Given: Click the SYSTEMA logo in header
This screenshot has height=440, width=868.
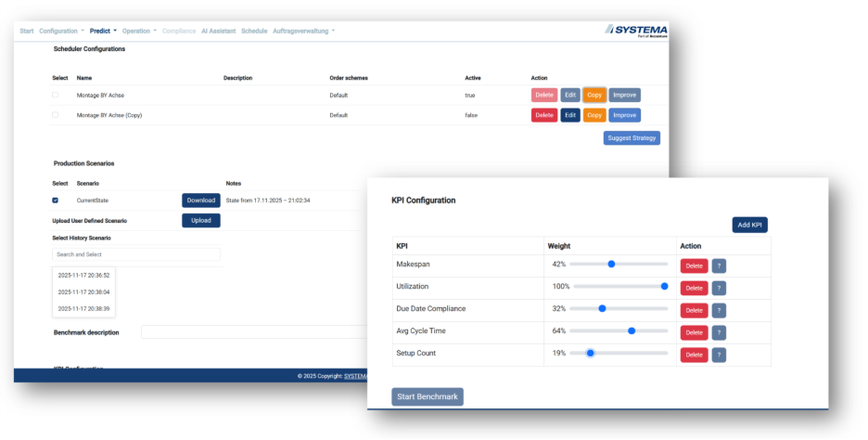Looking at the screenshot, I should coord(636,31).
